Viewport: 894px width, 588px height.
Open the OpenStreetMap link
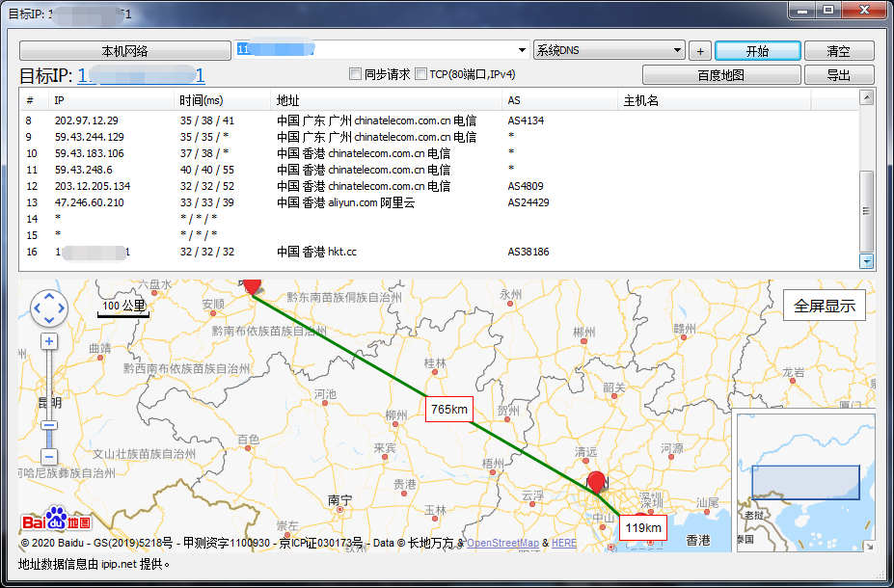pyautogui.click(x=502, y=543)
